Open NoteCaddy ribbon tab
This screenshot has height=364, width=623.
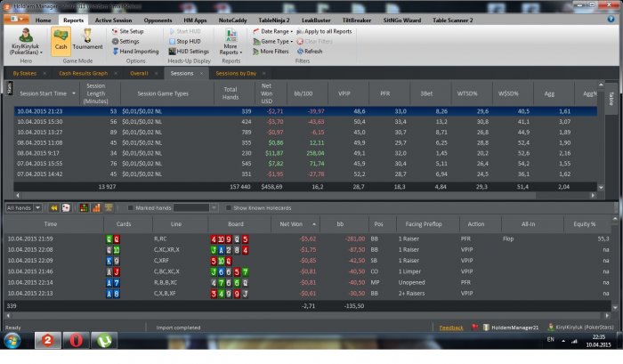point(232,20)
